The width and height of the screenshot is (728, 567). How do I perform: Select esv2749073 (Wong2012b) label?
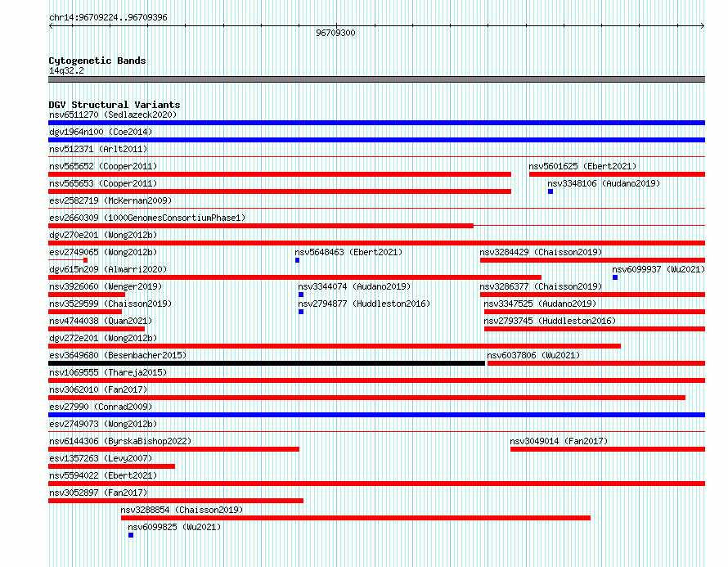pyautogui.click(x=103, y=424)
